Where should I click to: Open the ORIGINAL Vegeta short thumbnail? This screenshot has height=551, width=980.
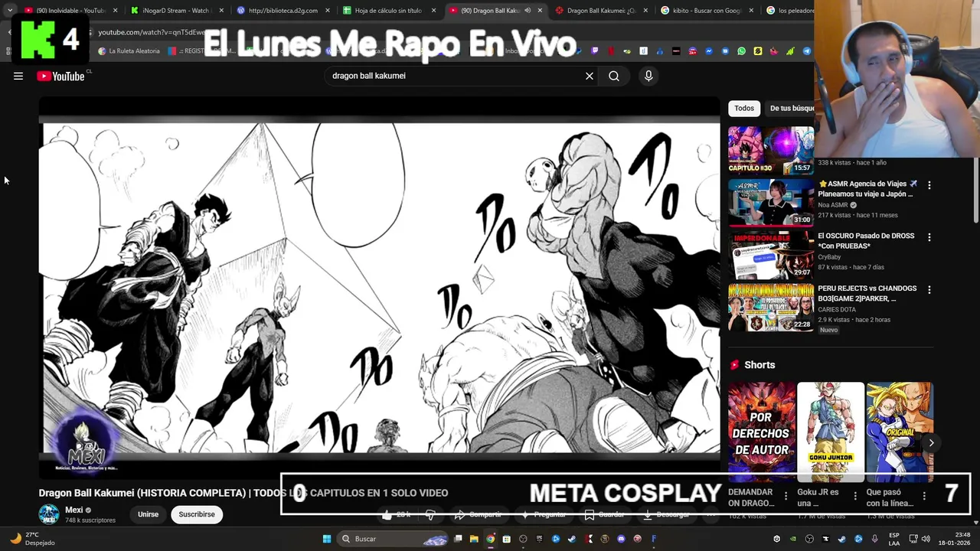[900, 432]
